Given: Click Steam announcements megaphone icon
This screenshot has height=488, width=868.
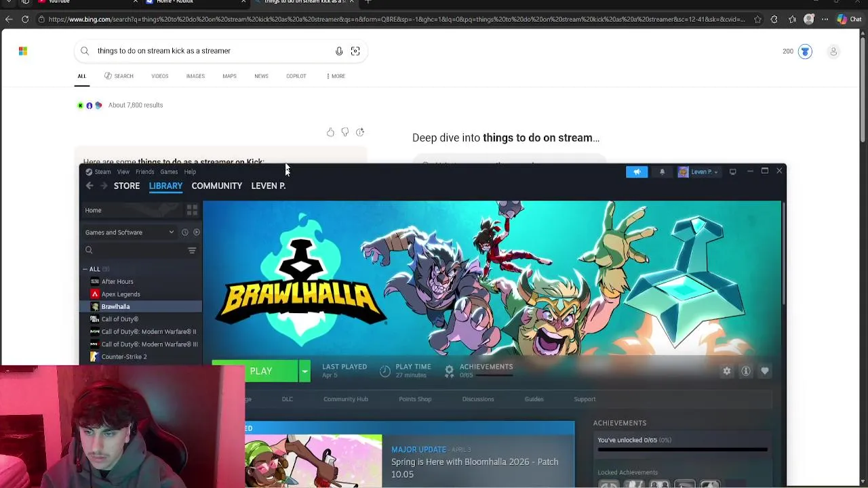Looking at the screenshot, I should click(x=637, y=172).
